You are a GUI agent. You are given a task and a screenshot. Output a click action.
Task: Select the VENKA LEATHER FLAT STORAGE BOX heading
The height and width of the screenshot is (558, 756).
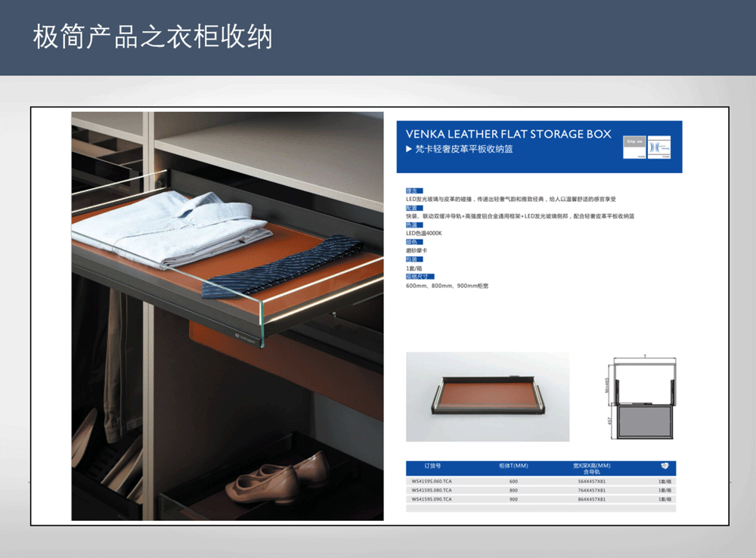508,135
